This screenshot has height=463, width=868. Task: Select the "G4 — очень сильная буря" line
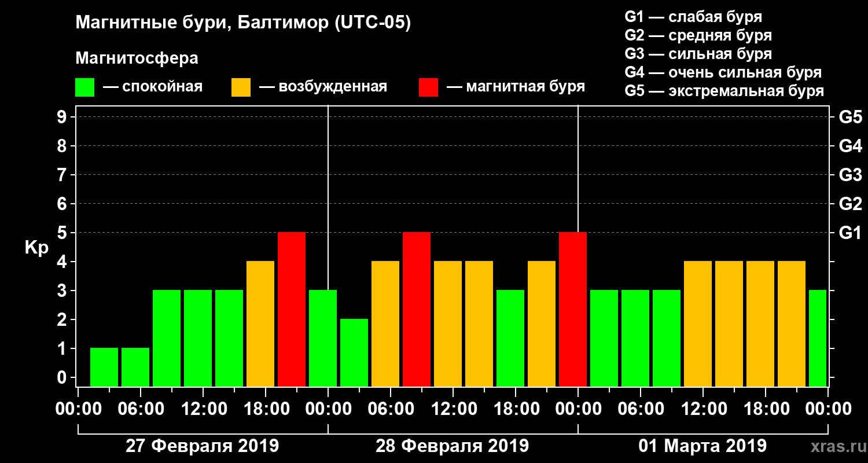[x=723, y=72]
